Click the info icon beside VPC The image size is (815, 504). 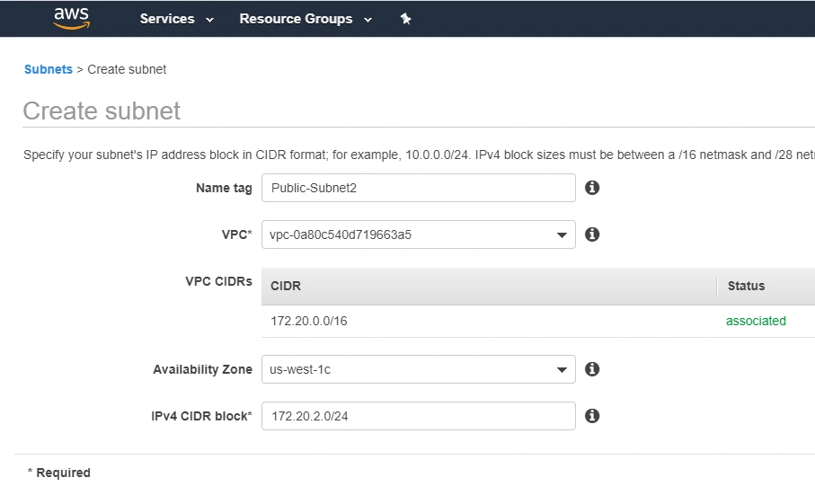[592, 234]
